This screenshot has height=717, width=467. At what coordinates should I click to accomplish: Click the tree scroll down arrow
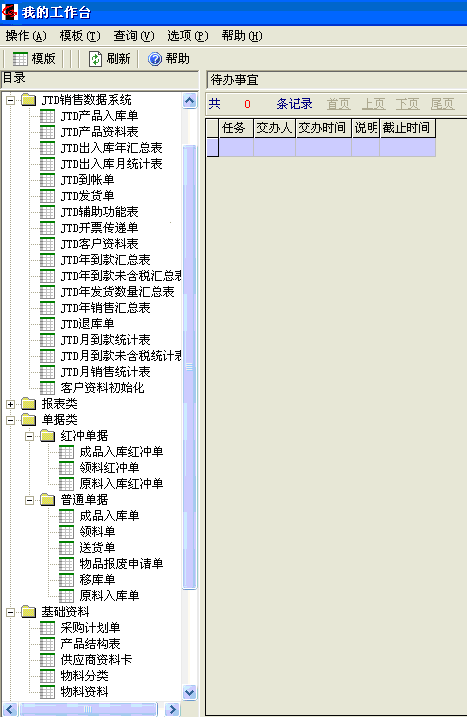[190, 692]
